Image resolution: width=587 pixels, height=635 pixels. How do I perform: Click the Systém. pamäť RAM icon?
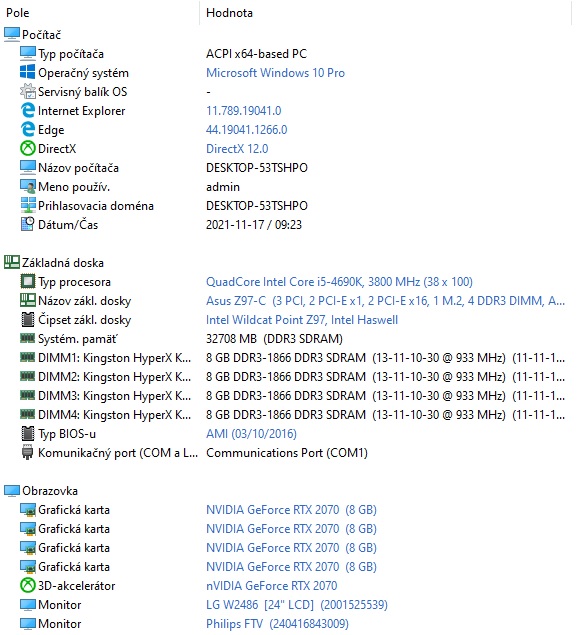pos(28,337)
